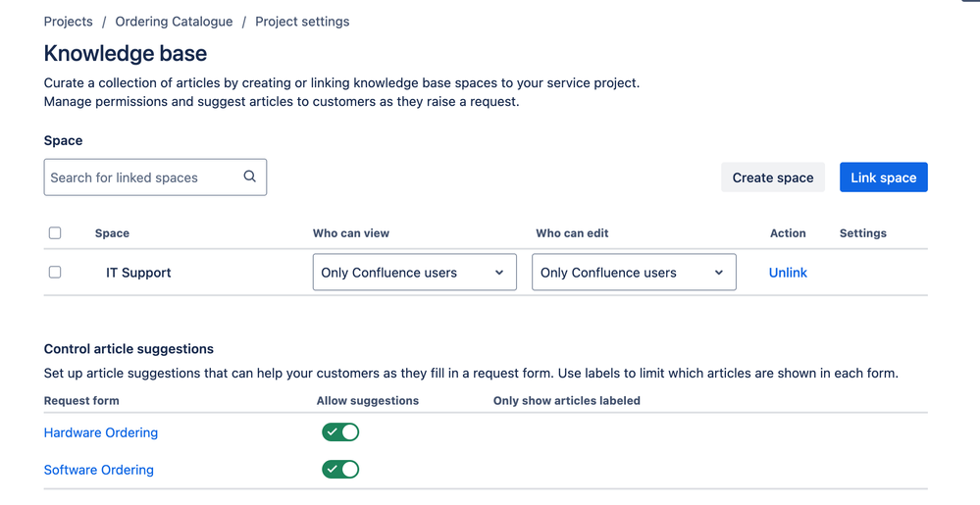Tick the select-all spaces header checkbox
Image resolution: width=980 pixels, height=505 pixels.
[55, 232]
